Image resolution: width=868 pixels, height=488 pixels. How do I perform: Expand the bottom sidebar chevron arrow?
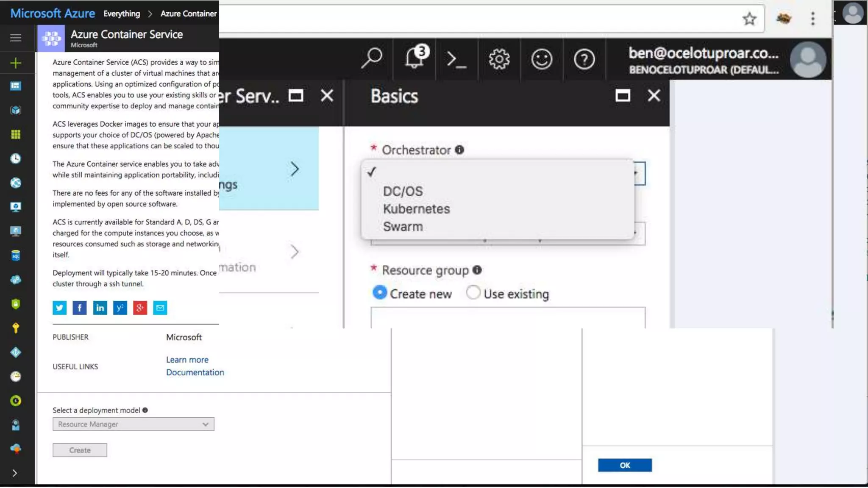[15, 473]
